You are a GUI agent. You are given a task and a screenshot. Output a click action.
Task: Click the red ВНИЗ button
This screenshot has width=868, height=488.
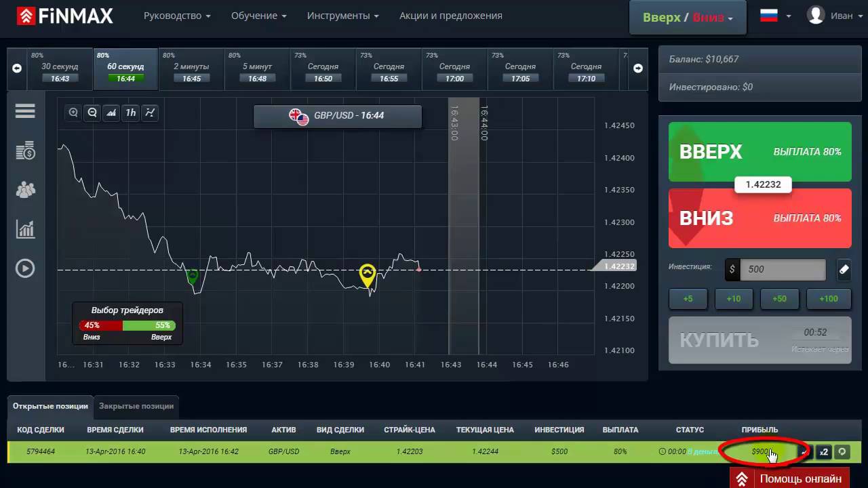pyautogui.click(x=759, y=218)
